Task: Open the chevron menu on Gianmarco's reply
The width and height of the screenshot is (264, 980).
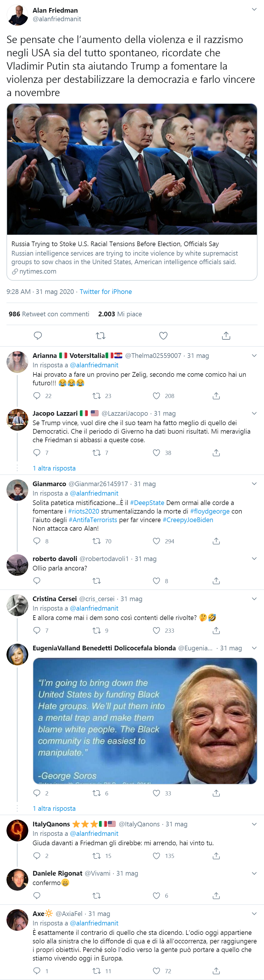Action: click(254, 484)
